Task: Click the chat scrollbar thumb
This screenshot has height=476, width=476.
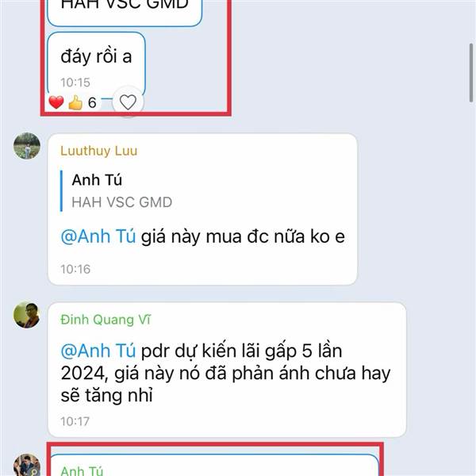Action: coord(471,73)
